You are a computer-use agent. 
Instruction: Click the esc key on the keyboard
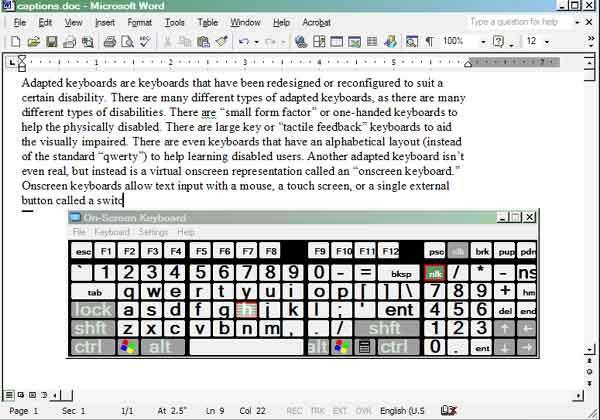click(x=82, y=251)
